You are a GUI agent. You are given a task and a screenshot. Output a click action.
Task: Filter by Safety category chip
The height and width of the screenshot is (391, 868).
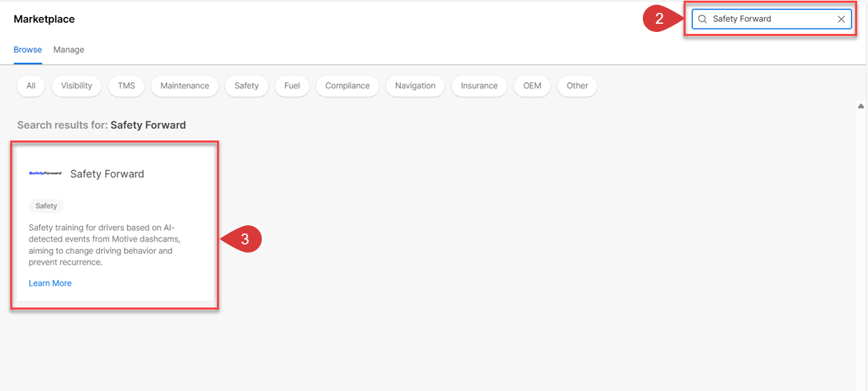247,86
